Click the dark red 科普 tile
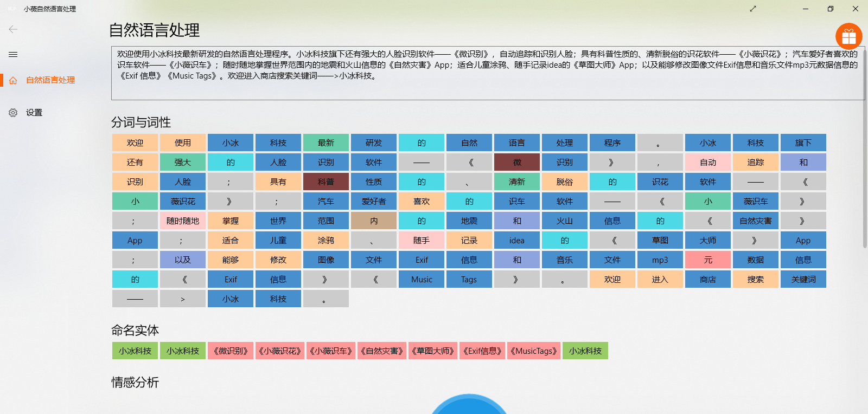Image resolution: width=868 pixels, height=414 pixels. [x=326, y=182]
